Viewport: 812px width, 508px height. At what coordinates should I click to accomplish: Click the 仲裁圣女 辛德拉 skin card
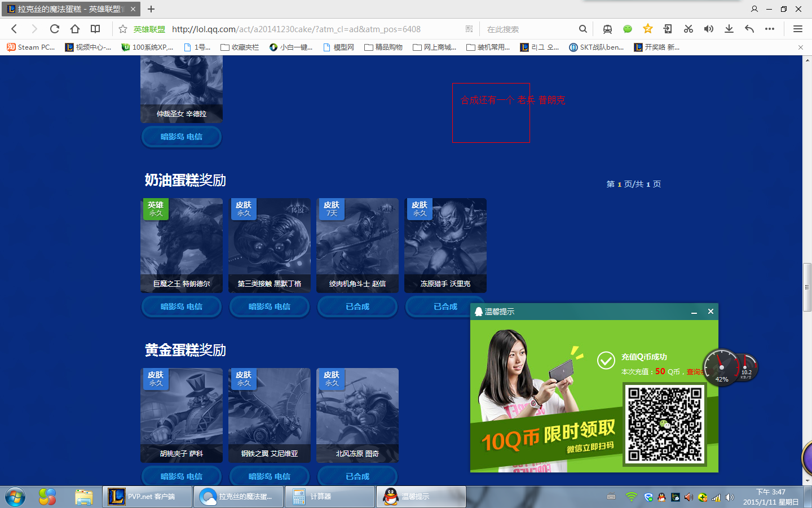click(182, 89)
